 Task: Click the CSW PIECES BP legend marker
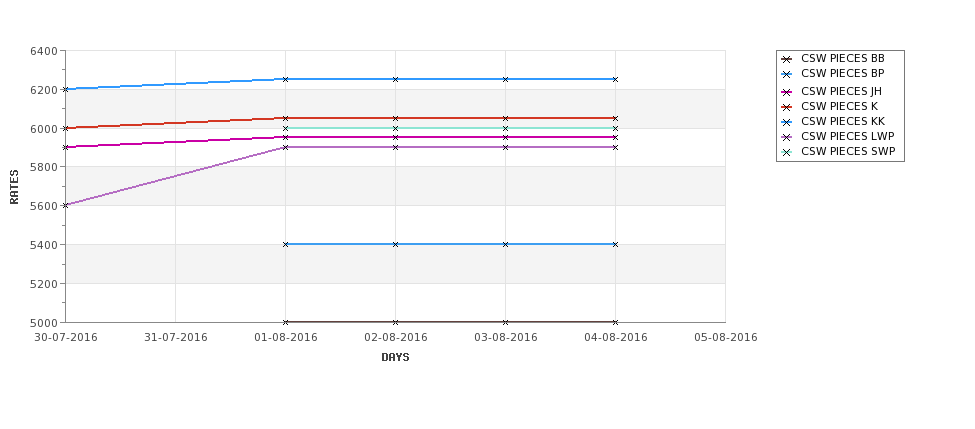coord(787,74)
